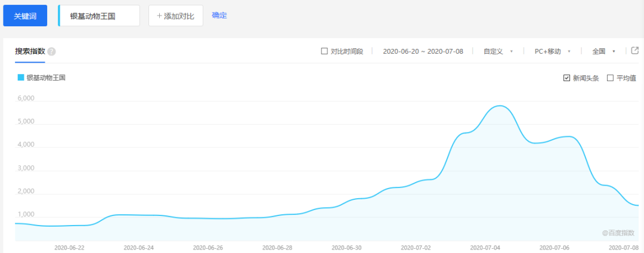Click the 2020-07-04 axis label

click(x=485, y=248)
